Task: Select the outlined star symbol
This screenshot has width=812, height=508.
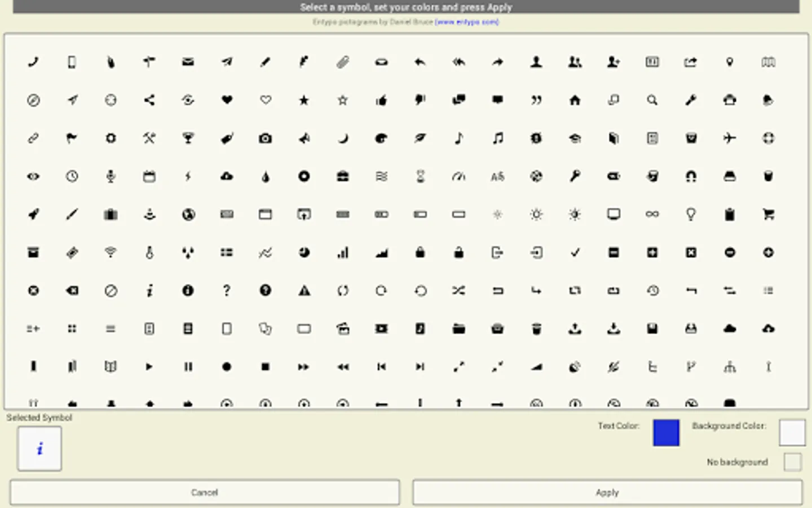Action: click(x=343, y=100)
